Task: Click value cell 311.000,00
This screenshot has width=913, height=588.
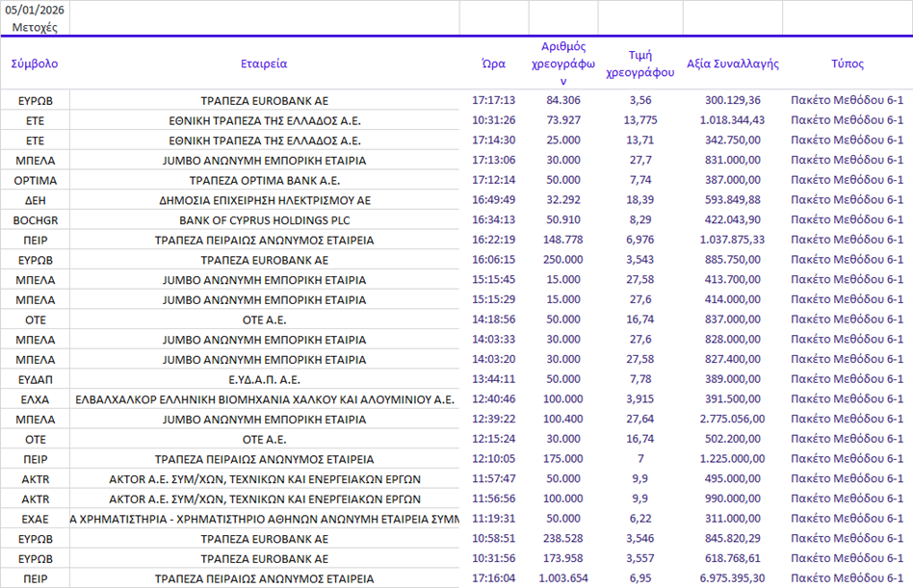Action: 733,519
